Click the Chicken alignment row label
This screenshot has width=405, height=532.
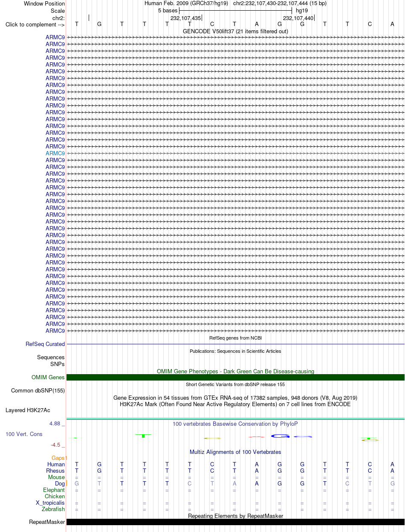[55, 496]
